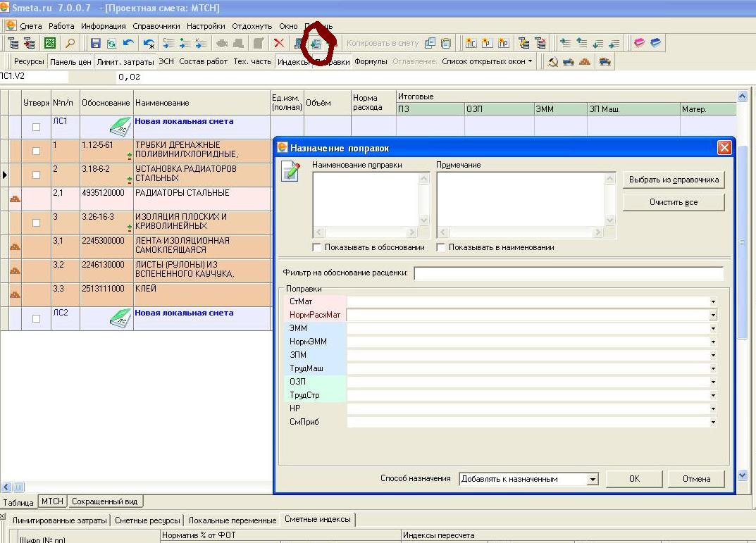Click the Формулы toolbar button
This screenshot has height=543, width=756.
click(371, 62)
